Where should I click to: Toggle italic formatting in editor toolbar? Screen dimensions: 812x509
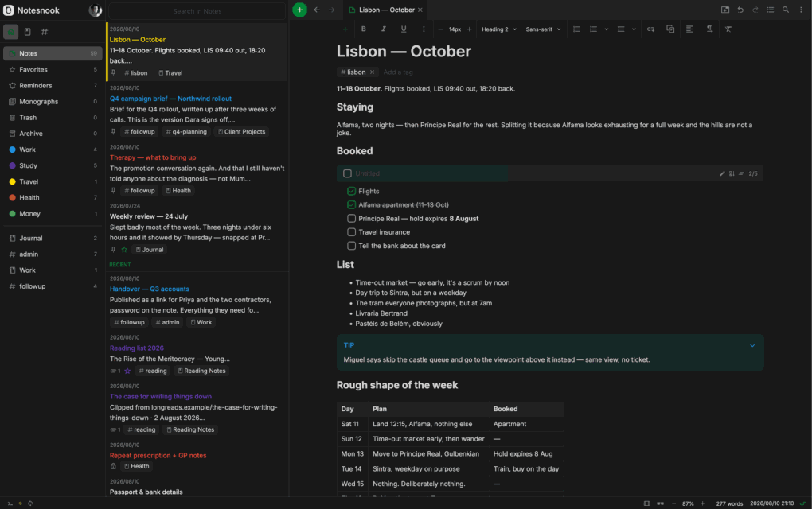[383, 29]
